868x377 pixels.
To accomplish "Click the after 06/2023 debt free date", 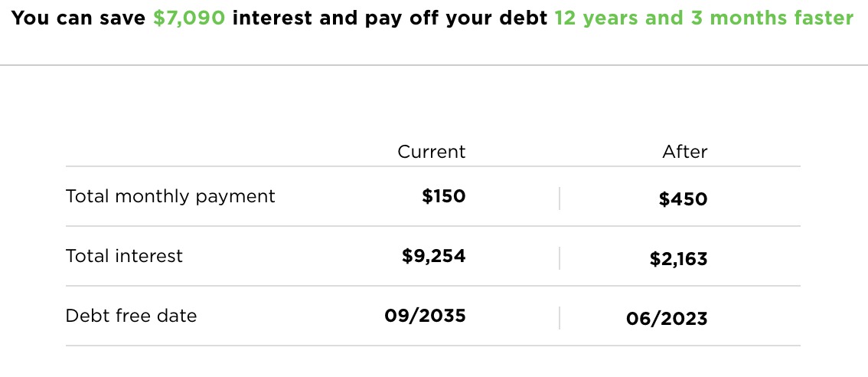I will pyautogui.click(x=667, y=320).
